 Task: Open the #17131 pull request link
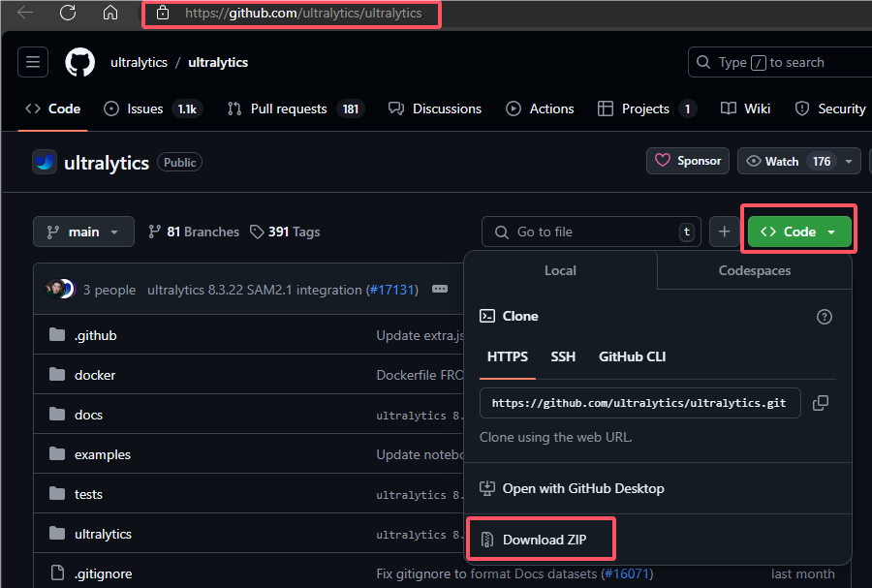[392, 290]
